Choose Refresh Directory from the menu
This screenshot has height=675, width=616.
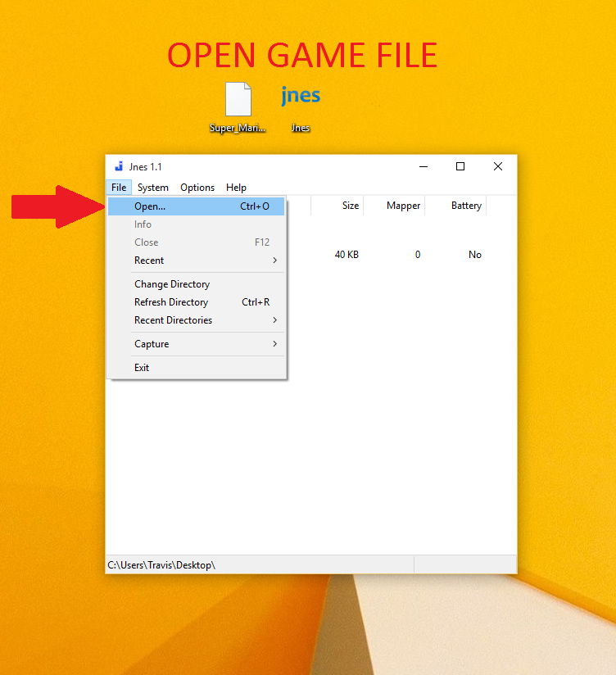197,302
